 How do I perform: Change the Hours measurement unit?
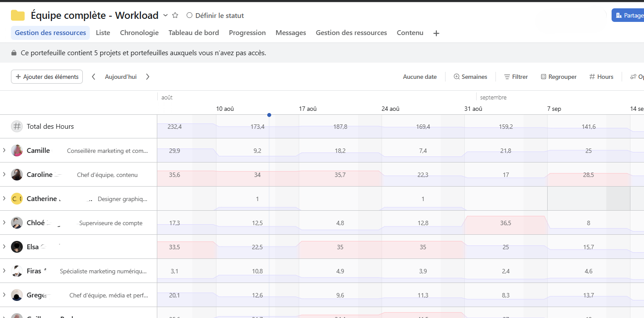click(x=601, y=77)
